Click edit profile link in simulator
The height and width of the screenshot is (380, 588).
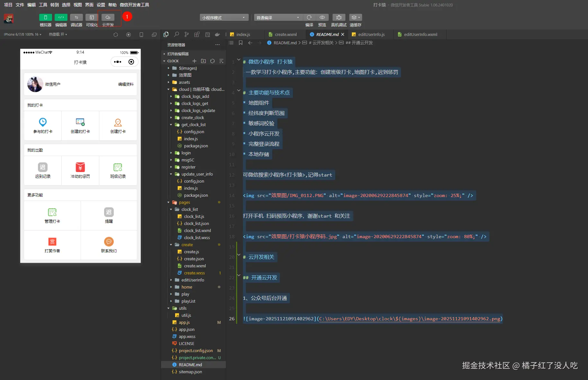(x=126, y=84)
